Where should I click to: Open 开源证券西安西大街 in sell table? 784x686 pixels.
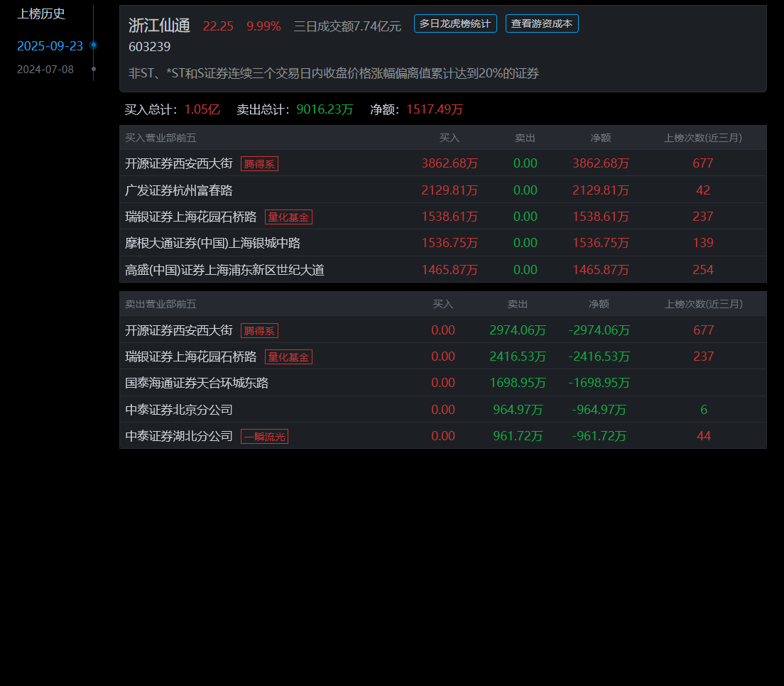[x=178, y=330]
